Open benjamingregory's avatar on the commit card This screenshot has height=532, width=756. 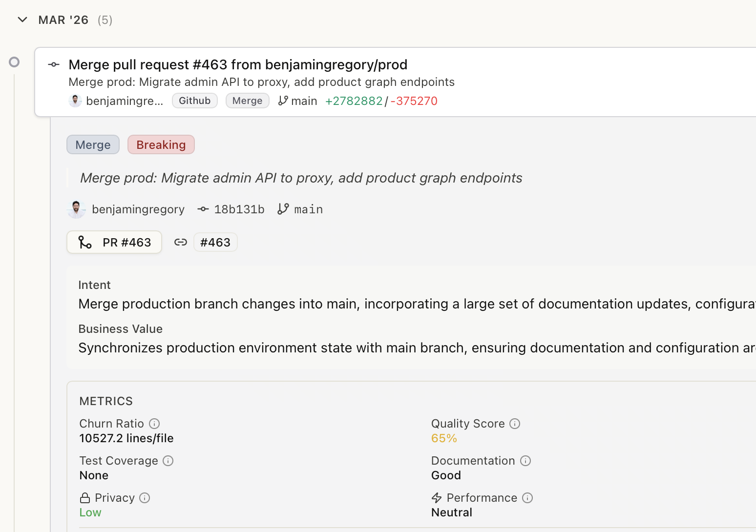[76, 209]
